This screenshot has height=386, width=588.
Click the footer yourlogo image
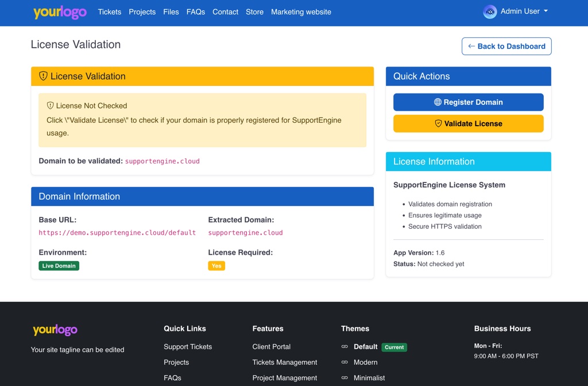pyautogui.click(x=55, y=330)
